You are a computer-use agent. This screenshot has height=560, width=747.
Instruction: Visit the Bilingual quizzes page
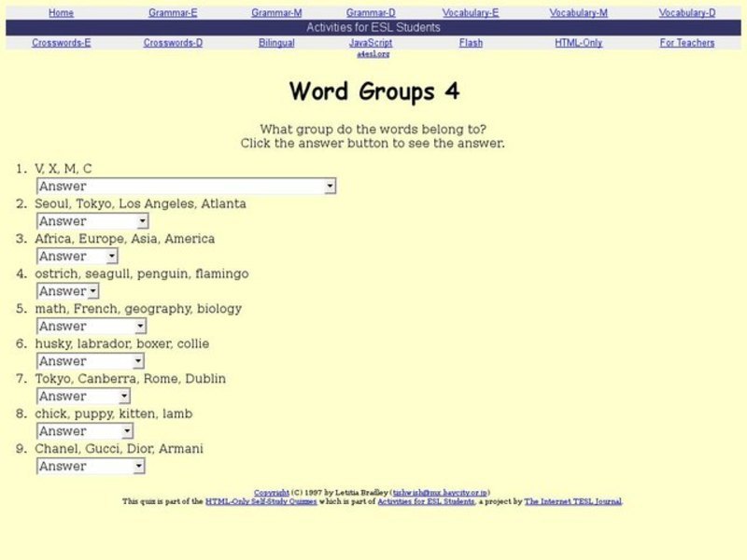[277, 42]
